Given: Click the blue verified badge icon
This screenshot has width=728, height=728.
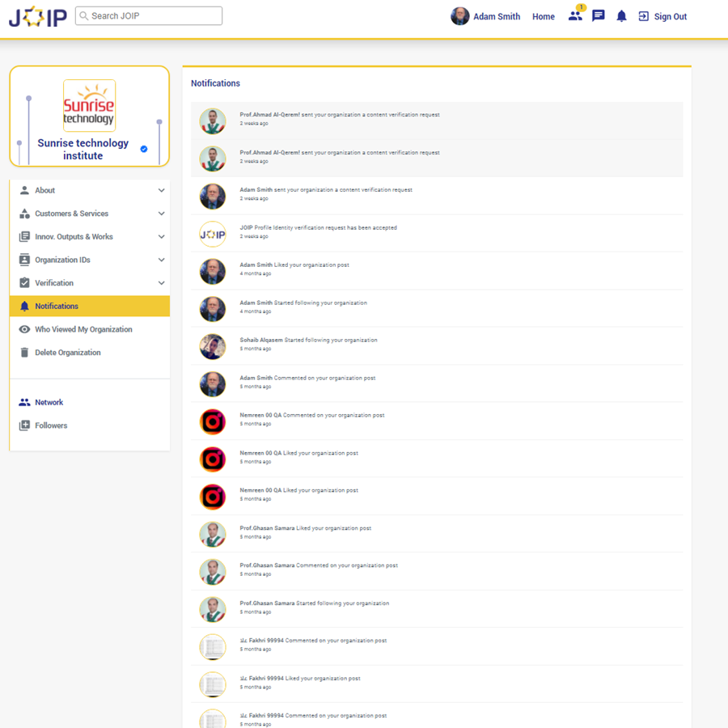Looking at the screenshot, I should pyautogui.click(x=144, y=149).
